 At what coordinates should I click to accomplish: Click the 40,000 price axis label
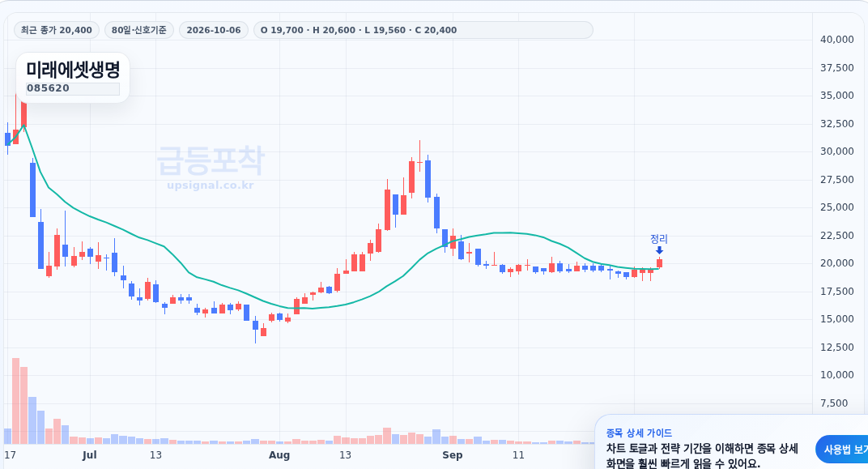[837, 40]
